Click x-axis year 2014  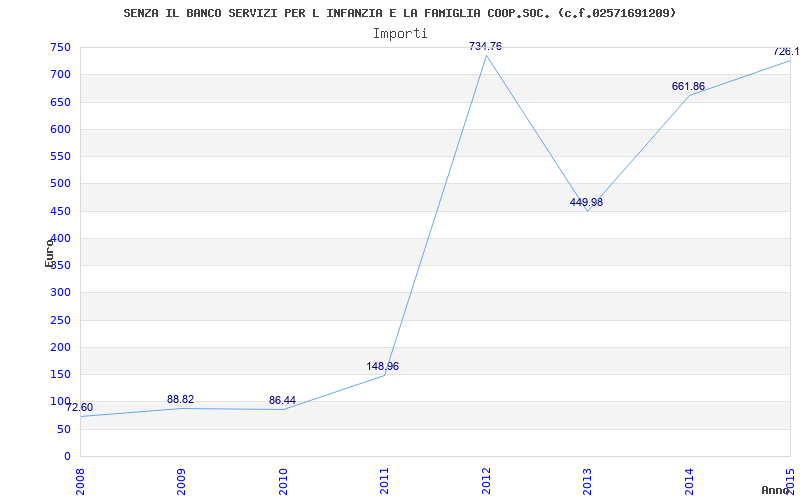tap(689, 481)
